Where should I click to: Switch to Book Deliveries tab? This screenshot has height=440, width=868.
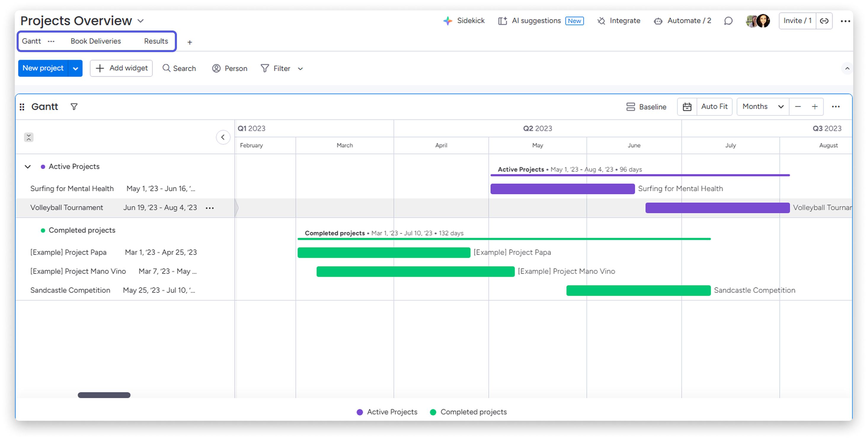[96, 41]
